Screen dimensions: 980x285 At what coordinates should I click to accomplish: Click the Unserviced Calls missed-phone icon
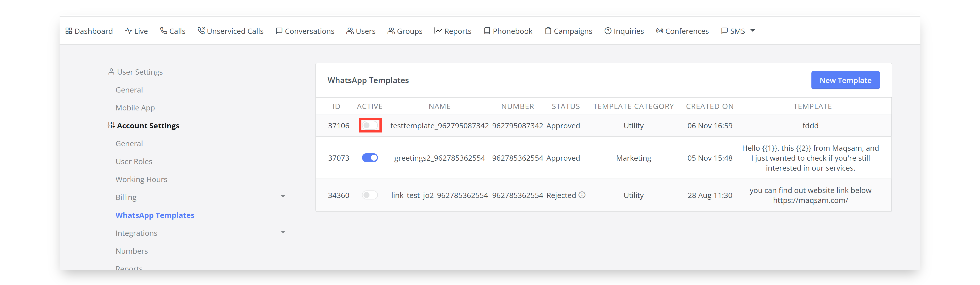click(x=201, y=31)
